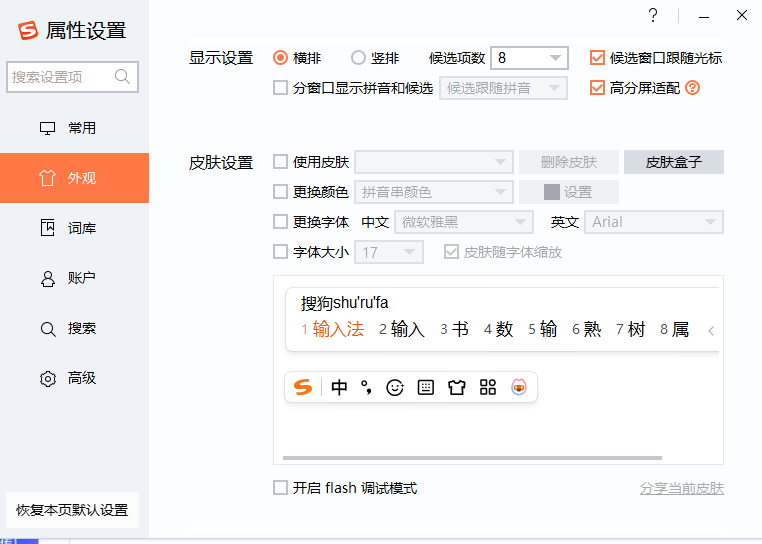Viewport: 762px width, 544px height.
Task: Click the gray color swatch on 设置 button
Action: [552, 192]
